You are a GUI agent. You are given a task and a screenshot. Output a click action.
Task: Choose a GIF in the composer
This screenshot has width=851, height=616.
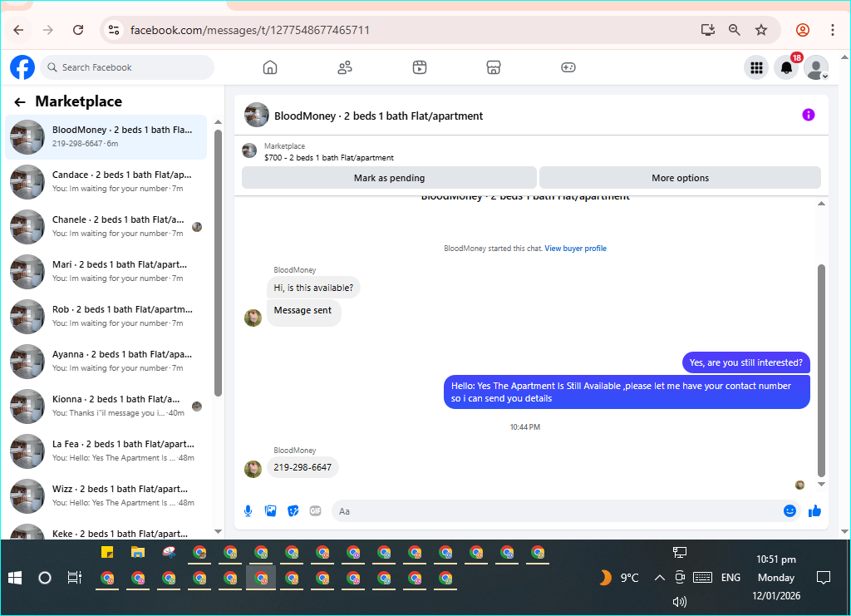coord(315,510)
